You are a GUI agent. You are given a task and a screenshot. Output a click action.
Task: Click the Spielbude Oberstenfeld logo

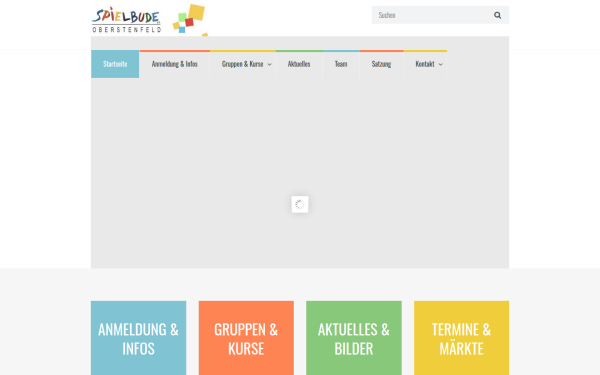tap(150, 20)
